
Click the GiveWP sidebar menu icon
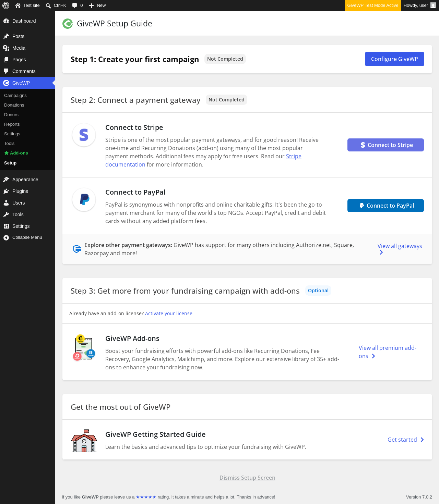(6, 83)
